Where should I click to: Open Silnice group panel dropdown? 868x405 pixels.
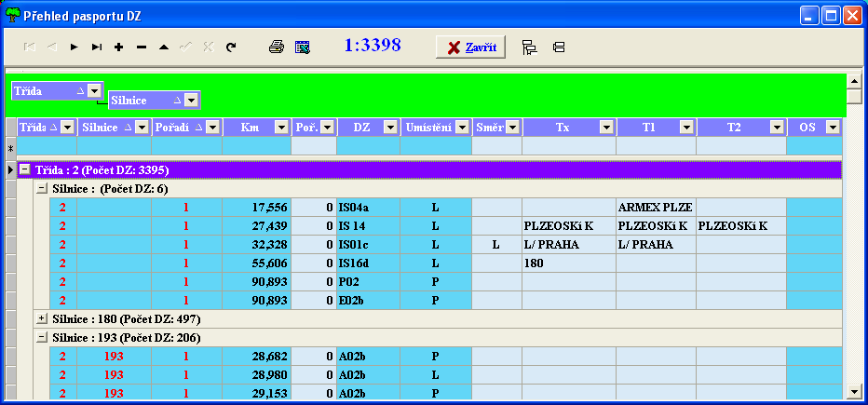pos(191,101)
